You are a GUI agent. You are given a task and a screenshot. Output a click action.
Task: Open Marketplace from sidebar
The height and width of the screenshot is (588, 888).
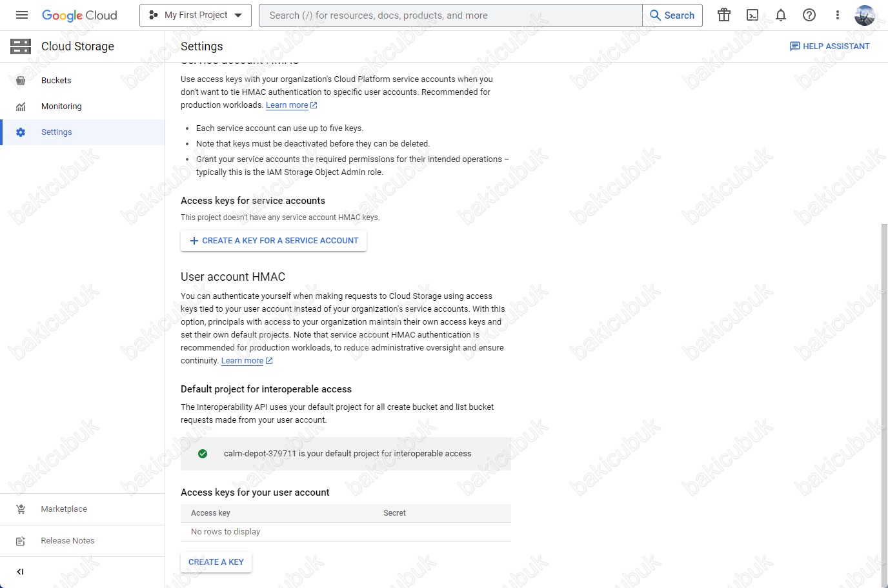pos(83,509)
